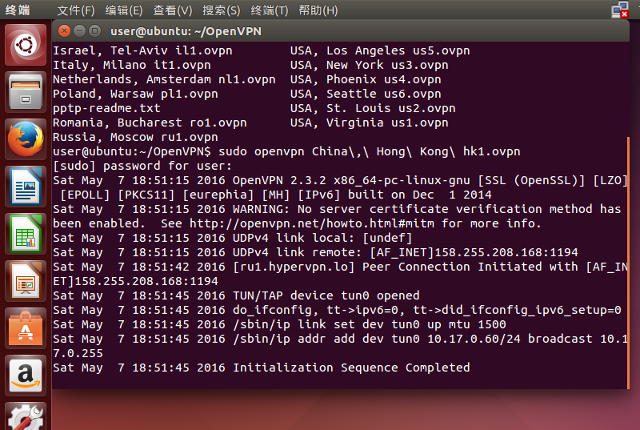Click the terminal's orange vertical scrollbar
640x430 pixels.
tap(628, 263)
